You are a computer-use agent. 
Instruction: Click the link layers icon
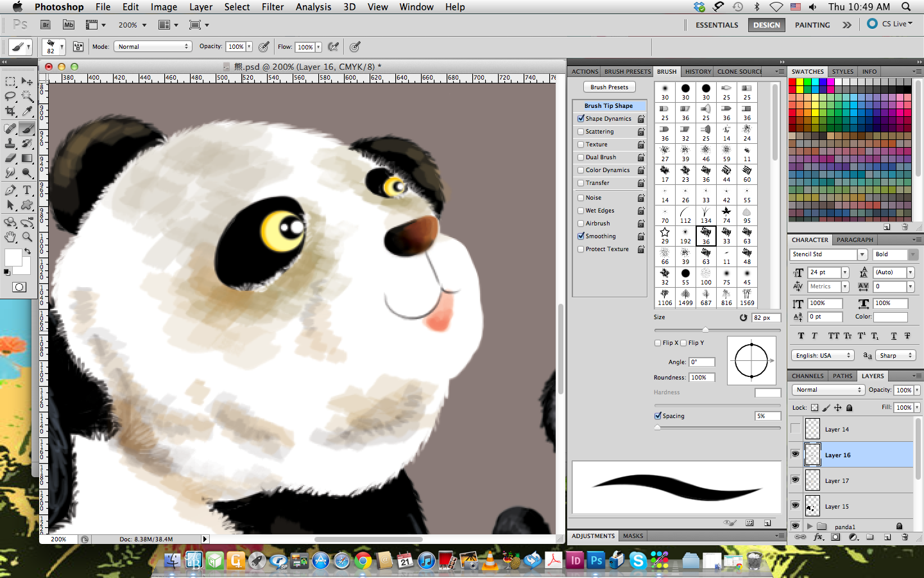(800, 537)
